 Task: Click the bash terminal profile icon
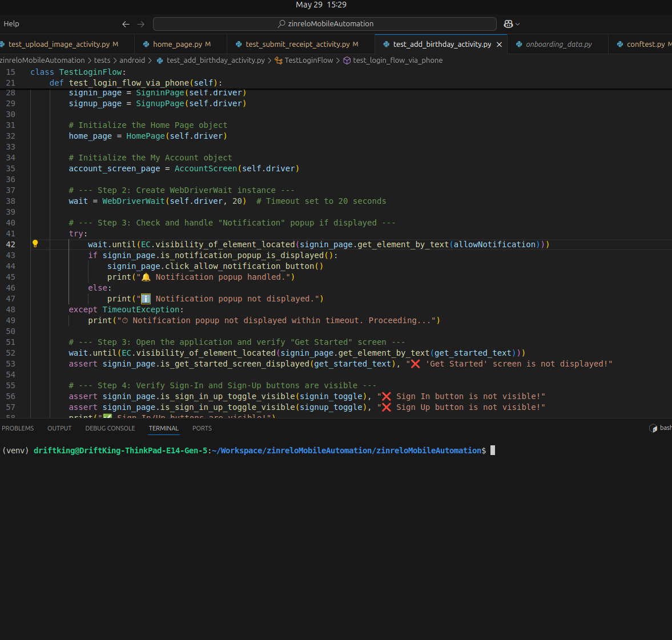[x=653, y=428]
